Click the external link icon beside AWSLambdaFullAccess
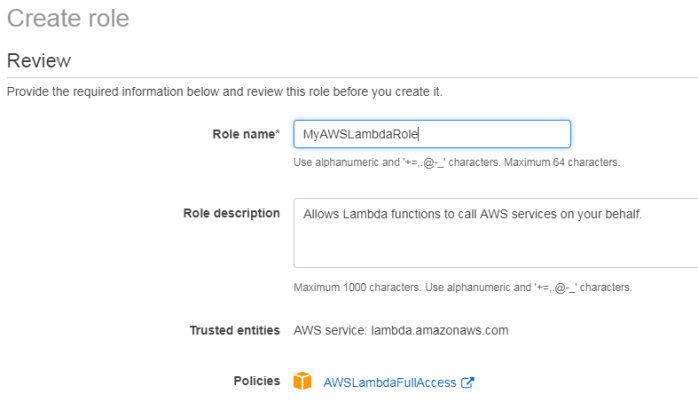Viewport: 698px width, 410px height. pyautogui.click(x=467, y=382)
